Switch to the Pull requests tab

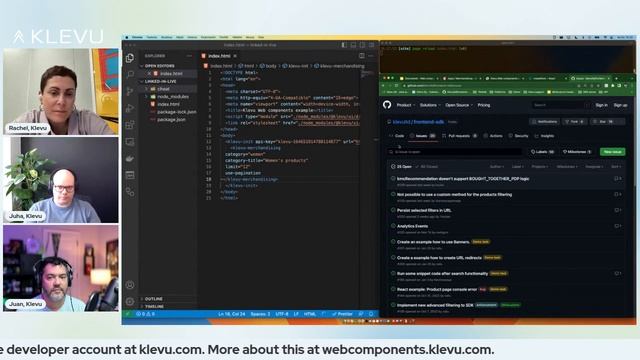(x=460, y=136)
